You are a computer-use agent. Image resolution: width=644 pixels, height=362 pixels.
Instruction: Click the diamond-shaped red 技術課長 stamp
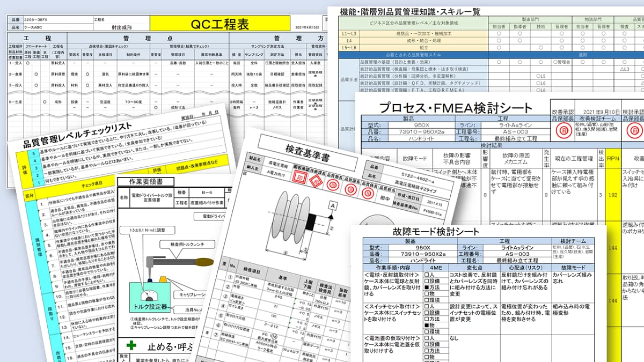316,182
